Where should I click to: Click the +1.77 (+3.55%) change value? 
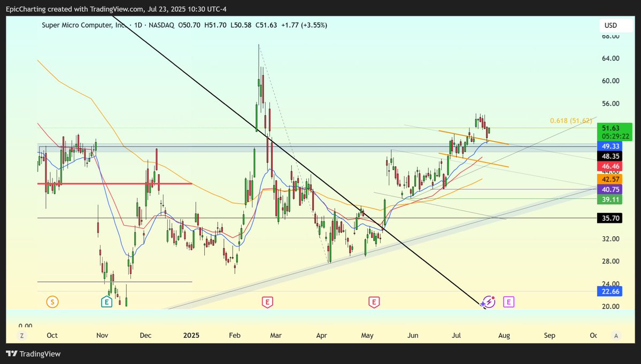coord(304,25)
